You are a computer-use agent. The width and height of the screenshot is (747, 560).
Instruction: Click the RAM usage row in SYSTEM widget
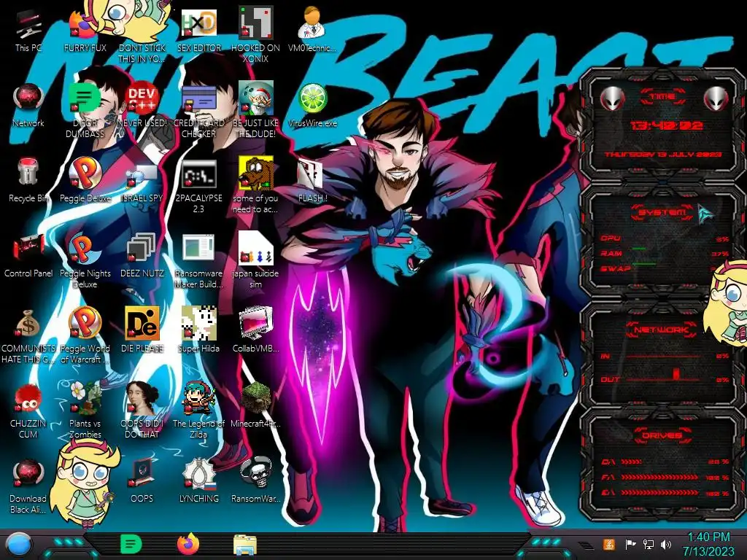tap(665, 253)
